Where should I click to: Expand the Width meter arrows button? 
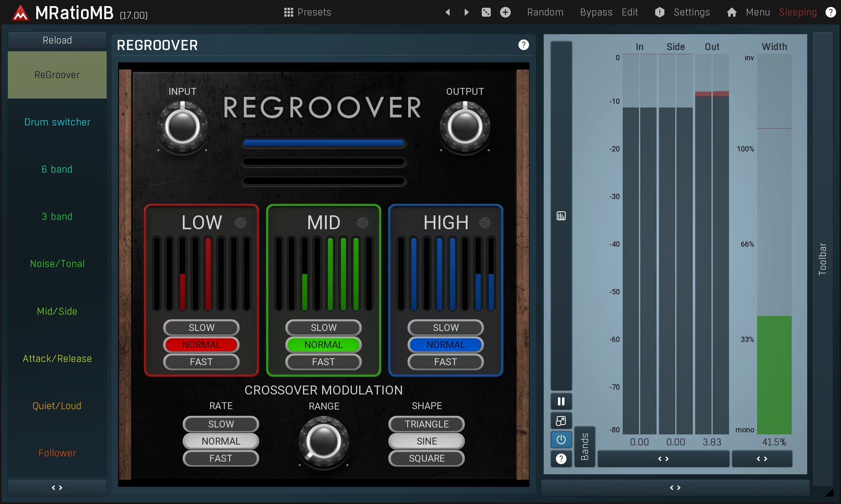pos(762,459)
